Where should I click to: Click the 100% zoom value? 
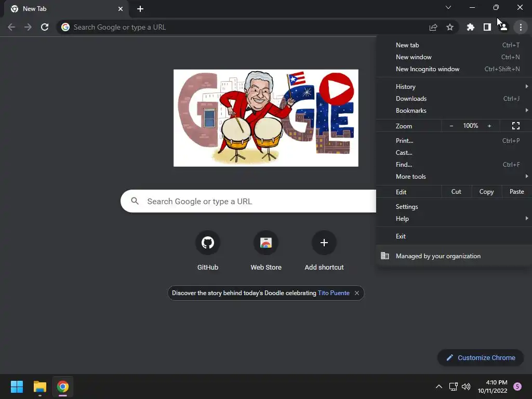[x=471, y=126]
